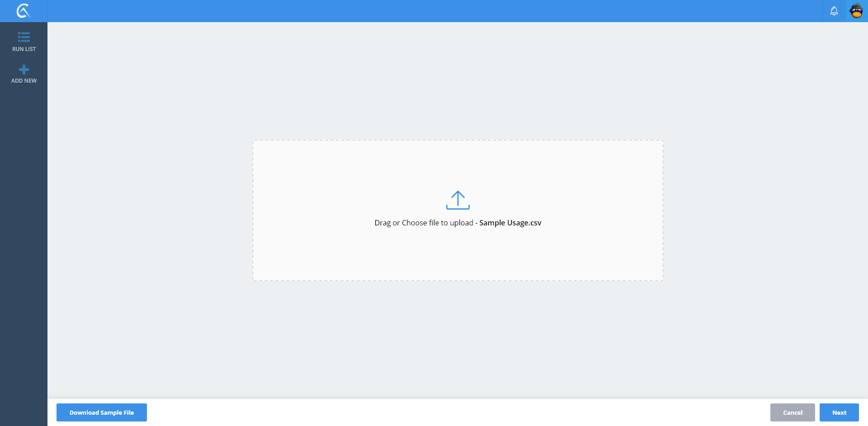Click the blank blue header bar
This screenshot has height=426, width=868.
(407, 11)
